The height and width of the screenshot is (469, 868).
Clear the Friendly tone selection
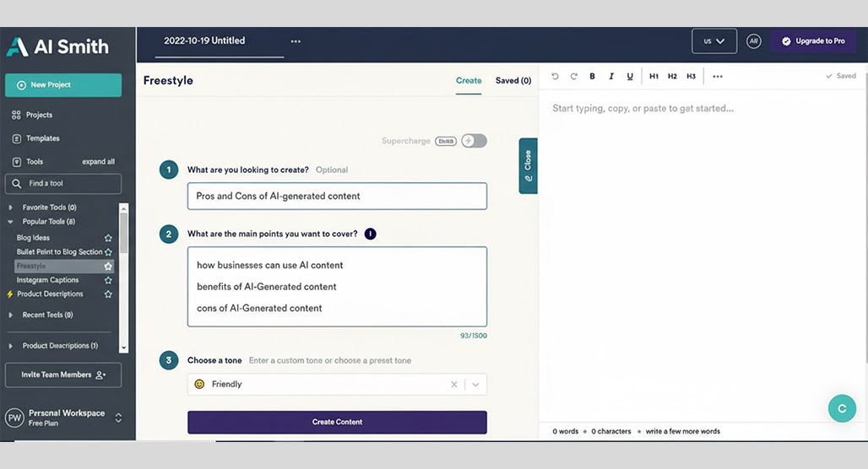(x=454, y=385)
